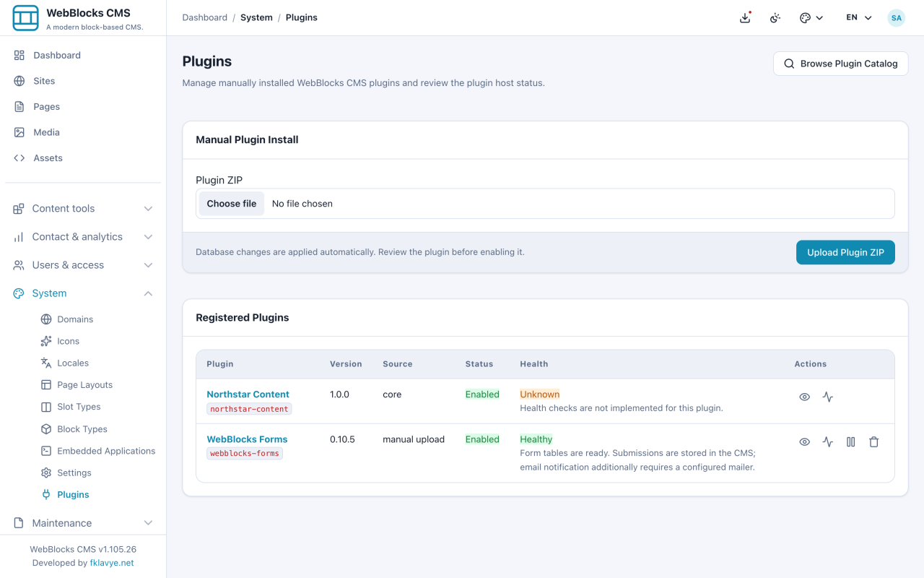Disable the WebBlocks Forms plugin with the pause icon
The height and width of the screenshot is (578, 924).
point(850,441)
